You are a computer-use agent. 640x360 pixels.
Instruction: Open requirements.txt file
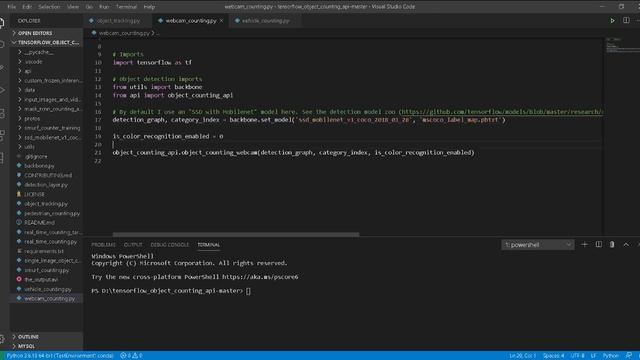44,251
